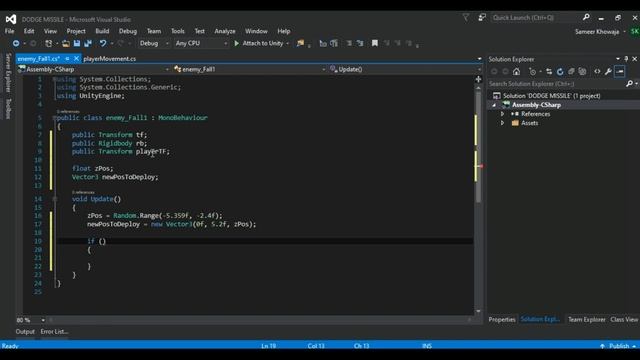The width and height of the screenshot is (640, 360).
Task: Toggle Preview Selected Items button
Action: point(620,72)
